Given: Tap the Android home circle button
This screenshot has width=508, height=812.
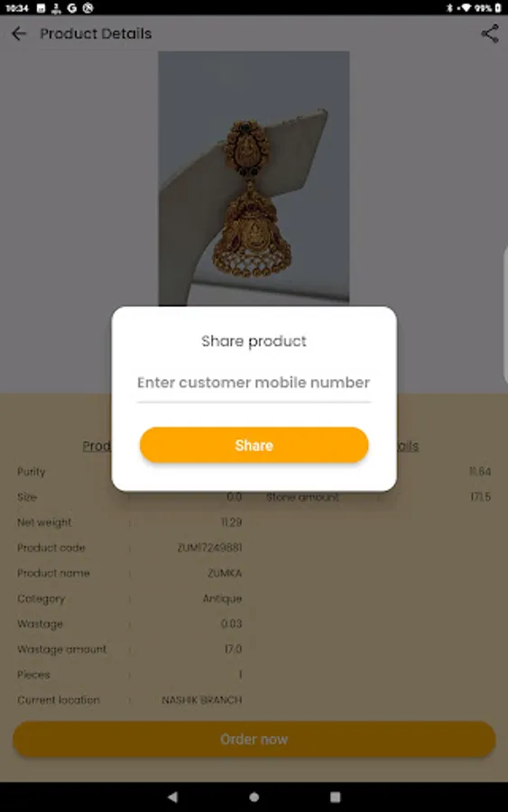Looking at the screenshot, I should tap(254, 797).
